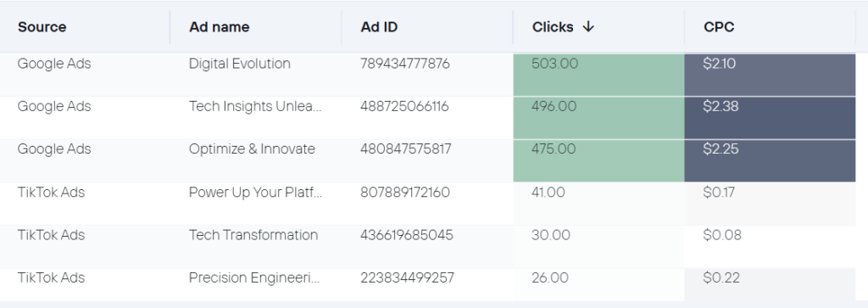Select the 496.00 clicks cell

pos(599,118)
